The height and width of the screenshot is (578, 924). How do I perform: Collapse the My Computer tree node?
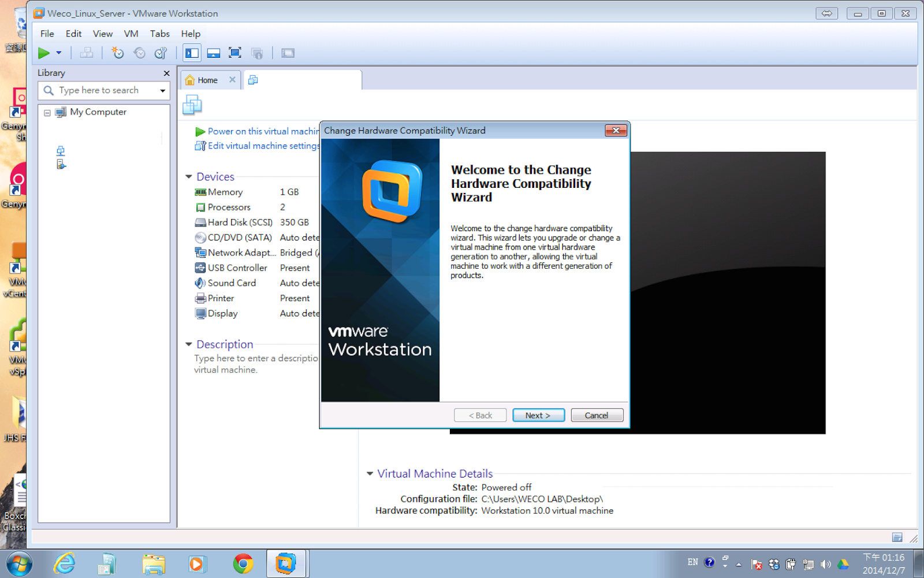(x=47, y=113)
